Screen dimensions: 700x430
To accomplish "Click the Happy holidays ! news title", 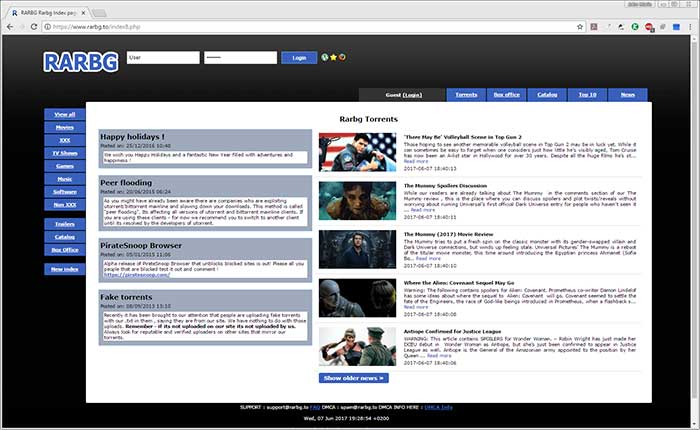I will coord(132,137).
